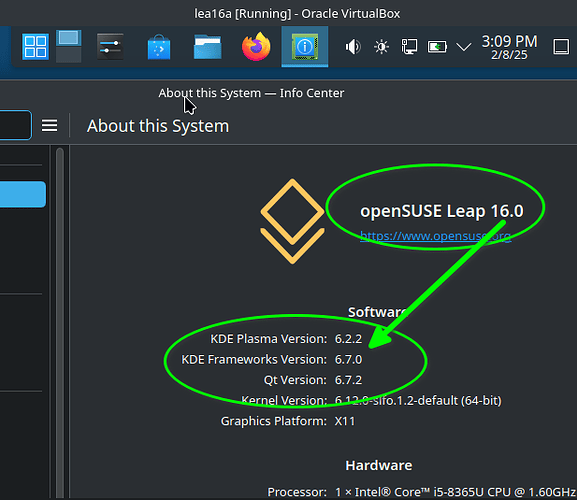Select the KDE Frameworks Version value 6.7.0
577x500 pixels.
point(348,359)
